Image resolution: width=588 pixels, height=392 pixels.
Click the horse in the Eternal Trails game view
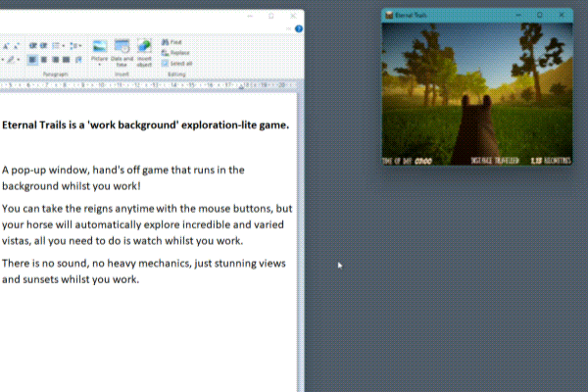pyautogui.click(x=476, y=129)
